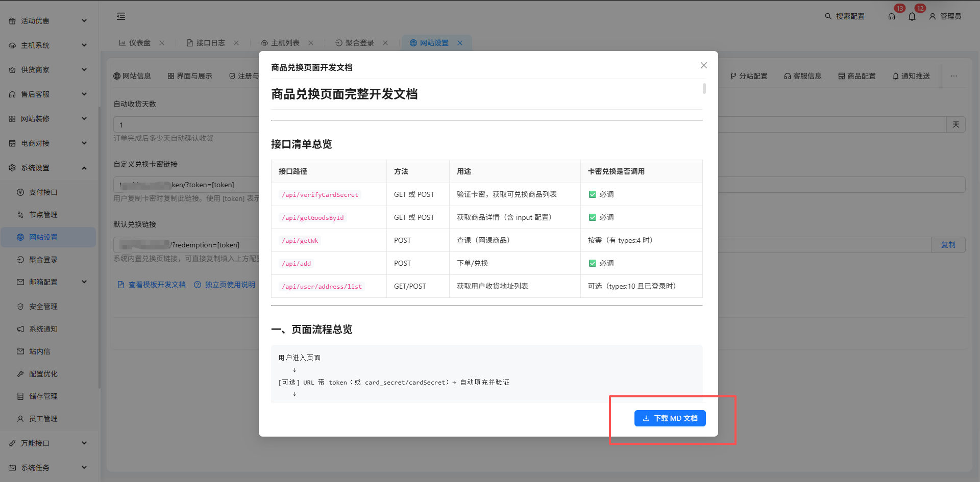This screenshot has width=980, height=482.
Task: Select 支付接口 in the sidebar
Action: [x=43, y=192]
